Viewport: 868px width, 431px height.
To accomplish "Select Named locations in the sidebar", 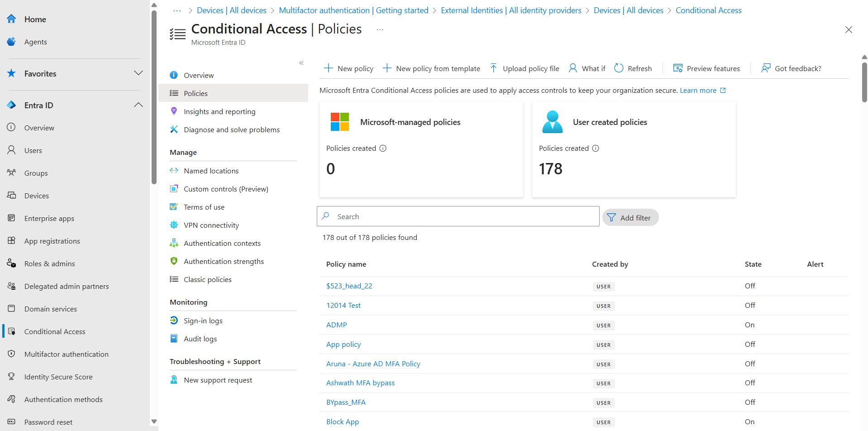I will coord(211,171).
